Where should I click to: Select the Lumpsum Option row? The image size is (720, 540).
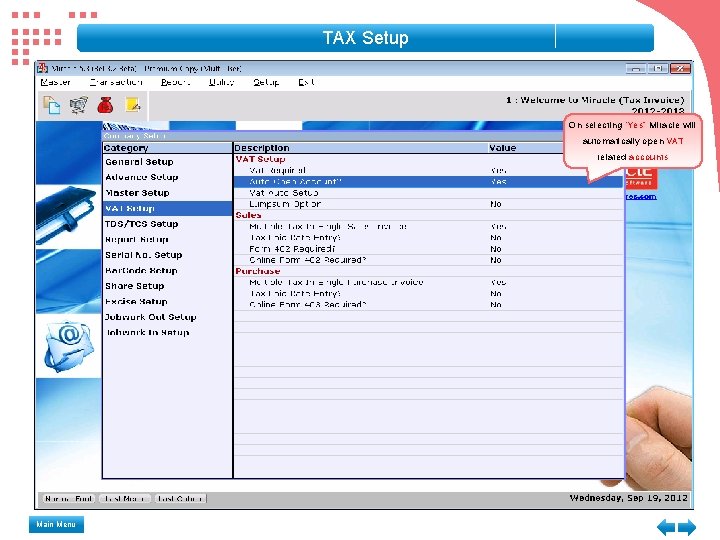click(x=428, y=204)
